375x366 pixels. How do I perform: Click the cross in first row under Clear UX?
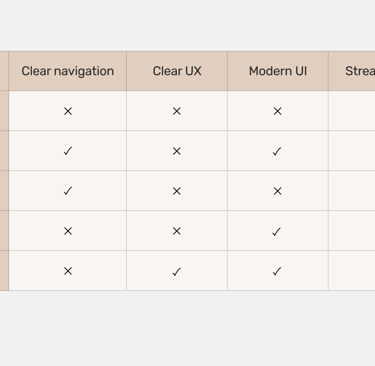177,111
